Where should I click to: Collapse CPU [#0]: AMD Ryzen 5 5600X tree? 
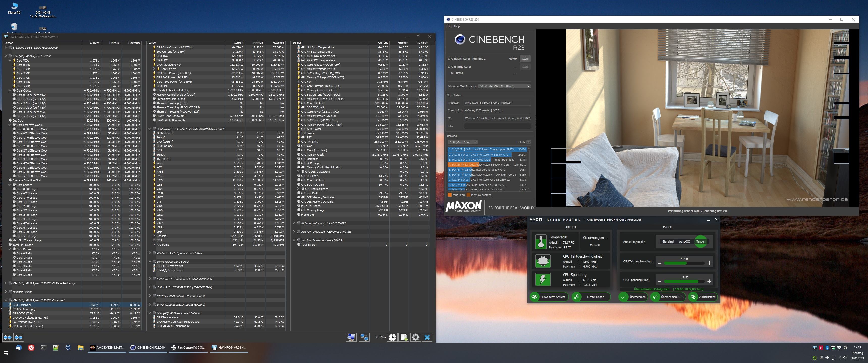6,56
